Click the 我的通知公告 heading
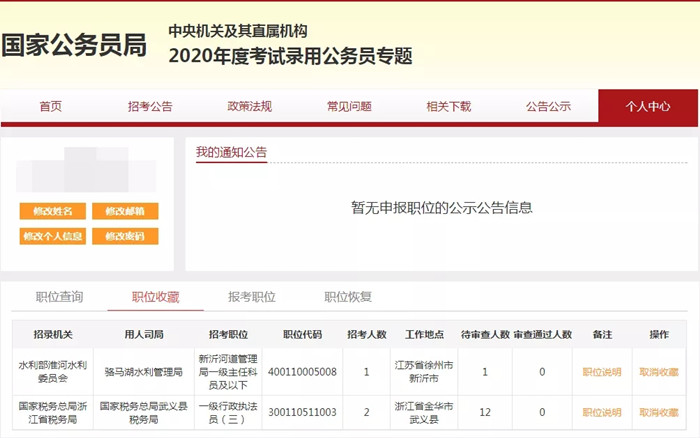The image size is (700, 438). pyautogui.click(x=231, y=152)
